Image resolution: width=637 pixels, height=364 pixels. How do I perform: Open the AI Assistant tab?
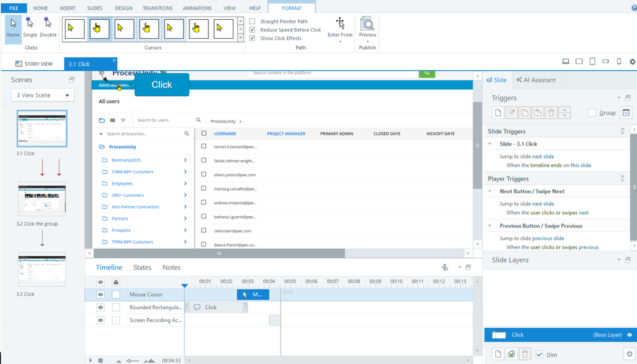(x=536, y=80)
